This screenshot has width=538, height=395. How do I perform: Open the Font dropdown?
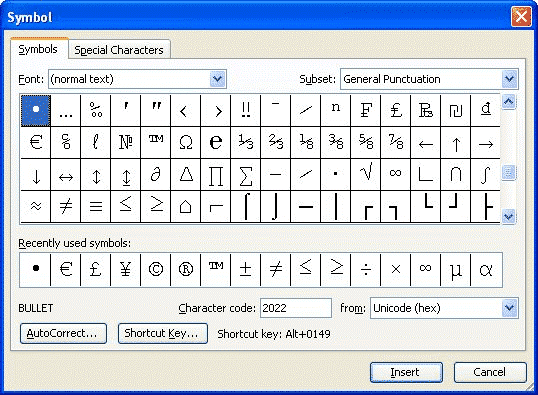[218, 79]
